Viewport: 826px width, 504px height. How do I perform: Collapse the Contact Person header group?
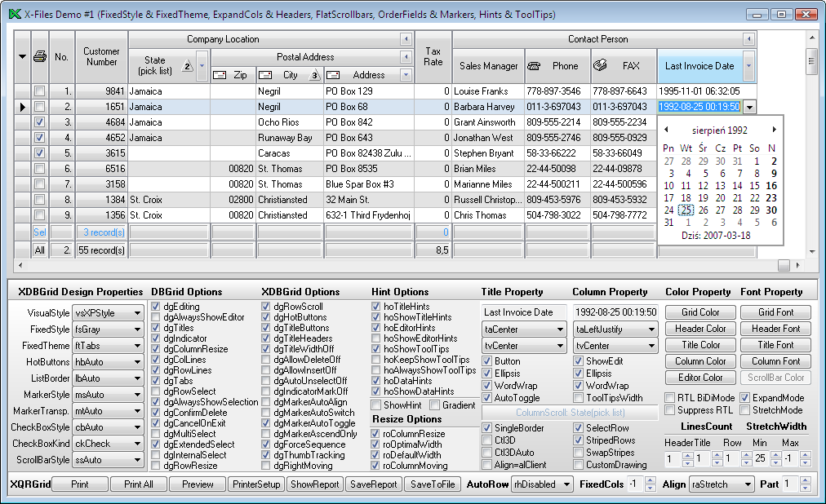pos(748,39)
